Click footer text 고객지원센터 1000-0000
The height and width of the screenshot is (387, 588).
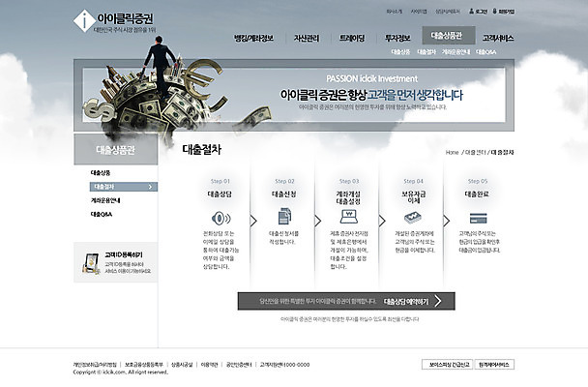point(284,365)
